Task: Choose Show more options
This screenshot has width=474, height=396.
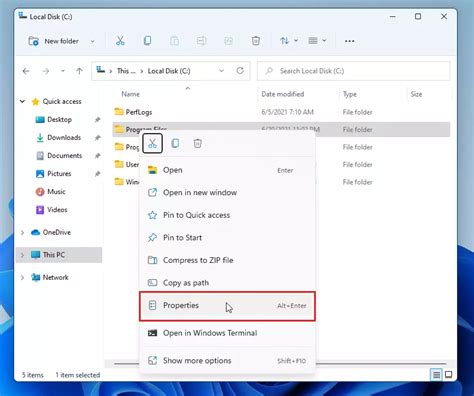Action: [x=227, y=361]
